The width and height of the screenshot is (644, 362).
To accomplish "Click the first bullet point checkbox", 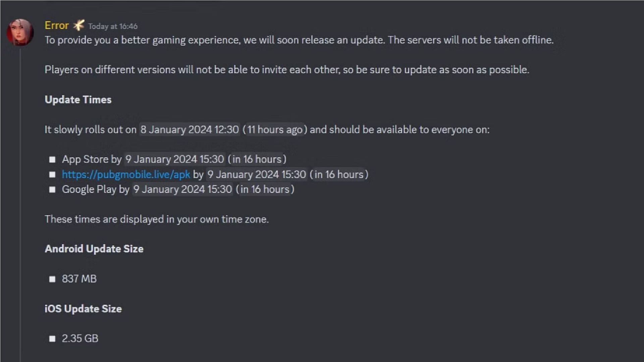I will [52, 159].
